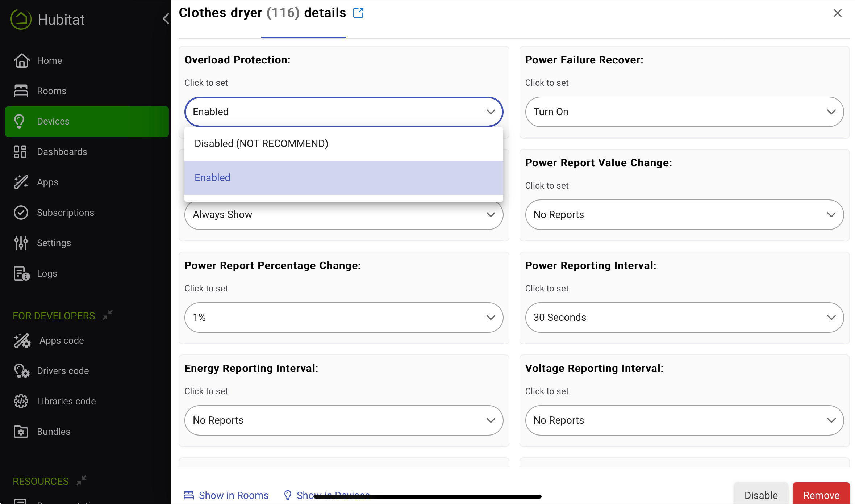
Task: Click the Subscriptions checkmark circle icon
Action: pyautogui.click(x=21, y=213)
